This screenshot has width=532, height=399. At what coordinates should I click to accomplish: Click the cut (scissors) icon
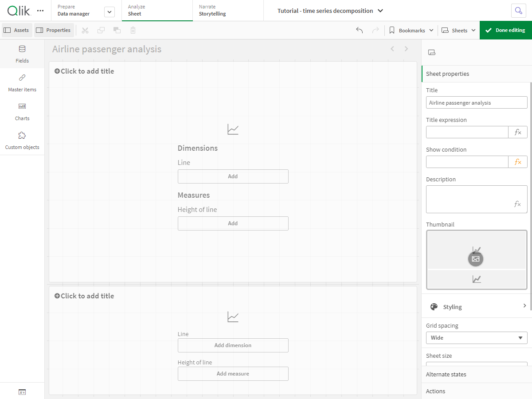click(85, 30)
